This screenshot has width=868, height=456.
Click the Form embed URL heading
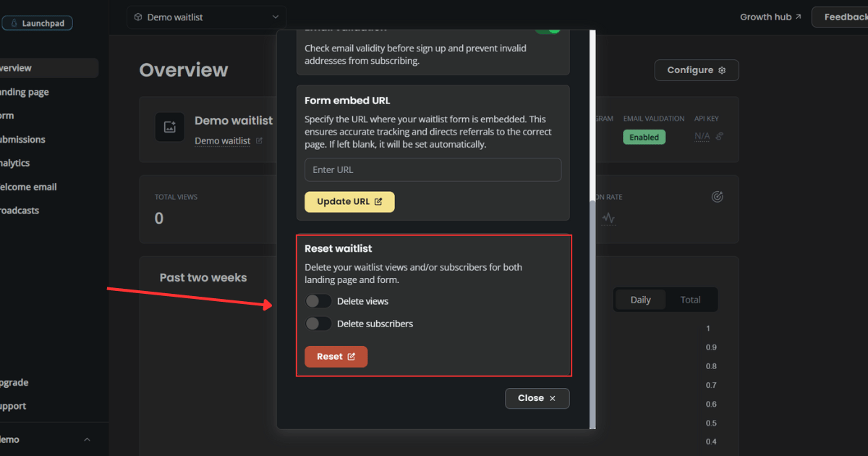(x=347, y=101)
